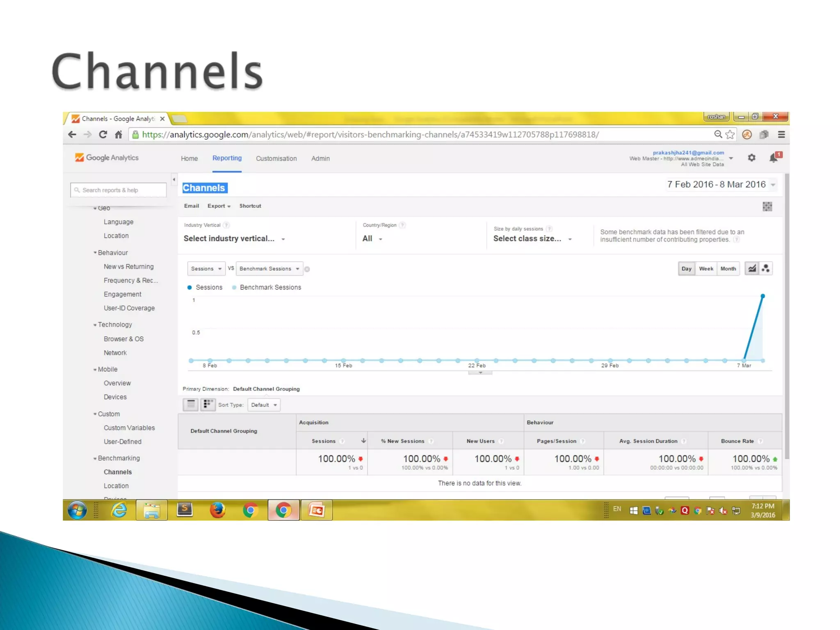Bookmark the page with the star icon
The width and height of the screenshot is (840, 630).
[730, 135]
